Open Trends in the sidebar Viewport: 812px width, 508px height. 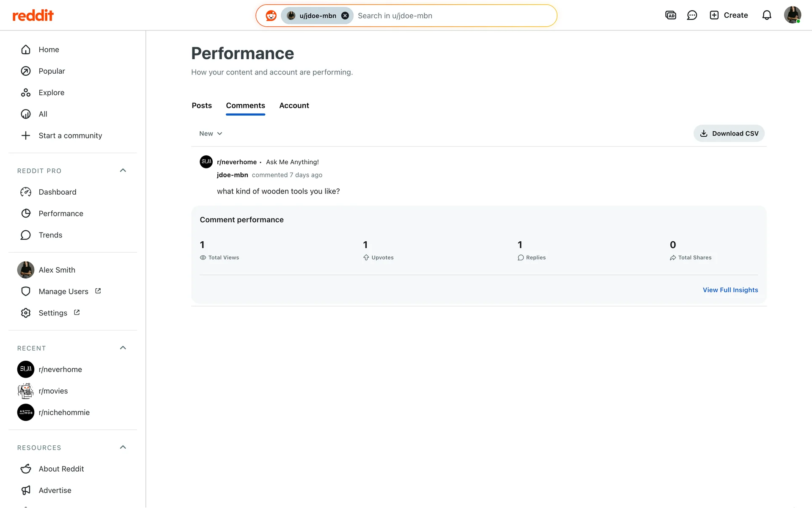coord(50,235)
